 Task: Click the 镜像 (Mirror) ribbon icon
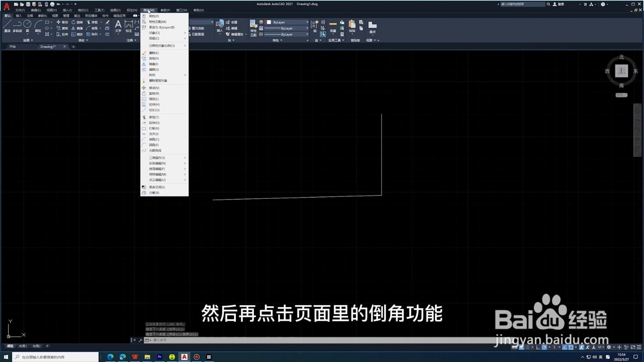(x=76, y=28)
